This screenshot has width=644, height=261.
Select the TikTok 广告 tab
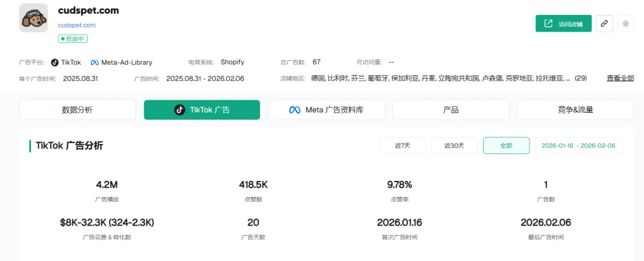click(x=202, y=110)
